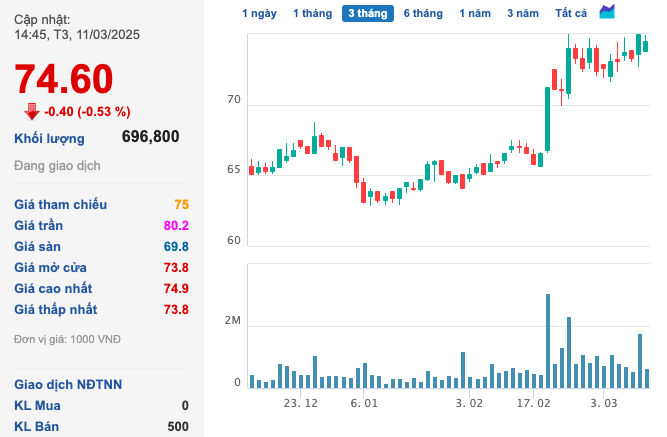
Task: Show Tất cả price history
Action: click(571, 13)
